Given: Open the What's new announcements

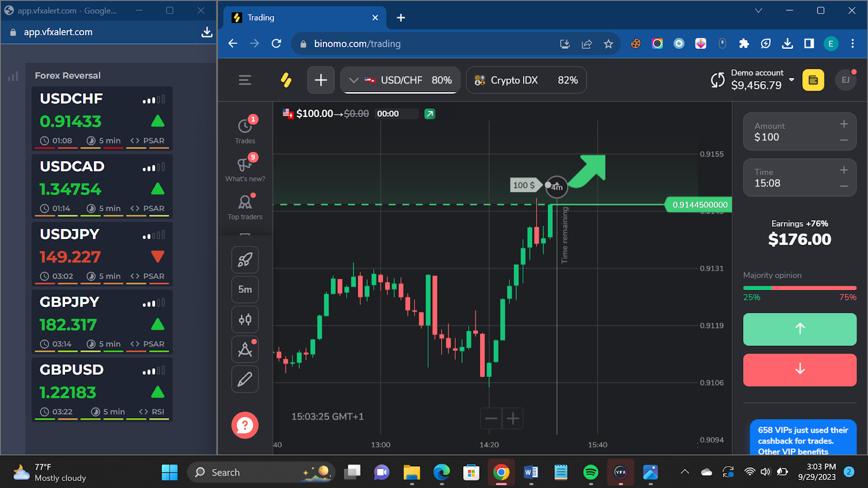Looking at the screenshot, I should click(245, 168).
